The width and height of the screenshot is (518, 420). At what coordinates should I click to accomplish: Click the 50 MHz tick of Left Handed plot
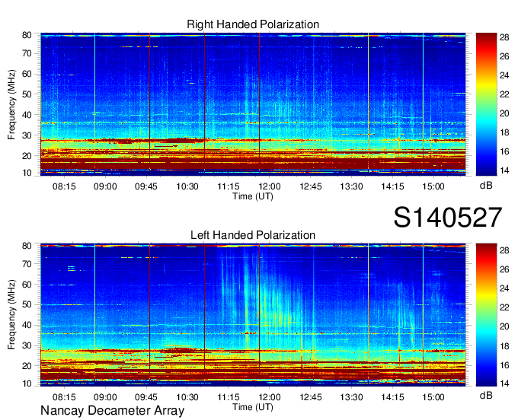pyautogui.click(x=27, y=304)
